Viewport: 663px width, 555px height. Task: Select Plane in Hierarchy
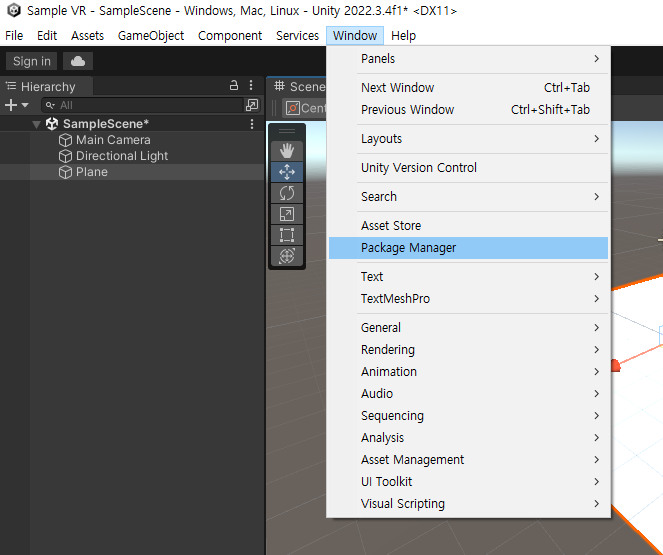[132, 172]
